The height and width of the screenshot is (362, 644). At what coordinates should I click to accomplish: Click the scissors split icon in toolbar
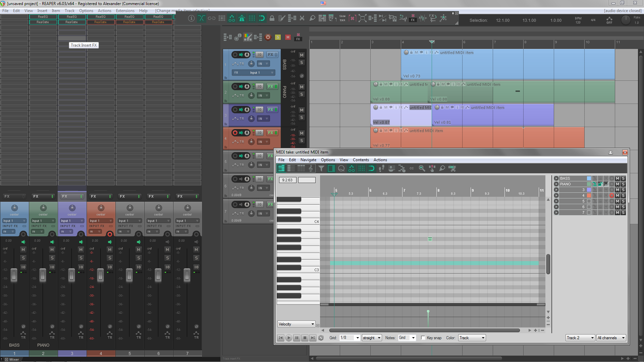tap(302, 18)
